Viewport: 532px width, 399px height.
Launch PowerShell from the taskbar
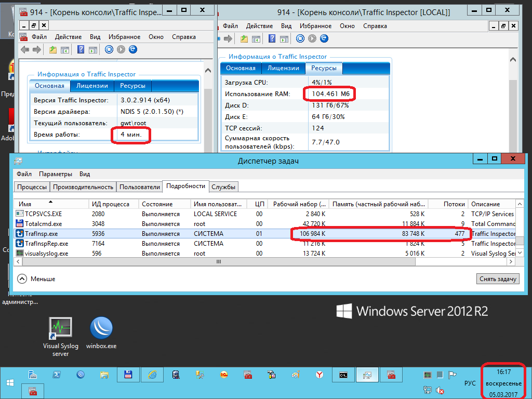[x=57, y=375]
